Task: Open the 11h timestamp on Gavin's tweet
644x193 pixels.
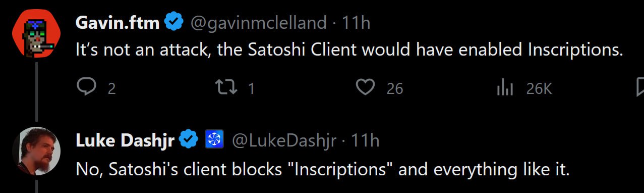Action: point(356,22)
